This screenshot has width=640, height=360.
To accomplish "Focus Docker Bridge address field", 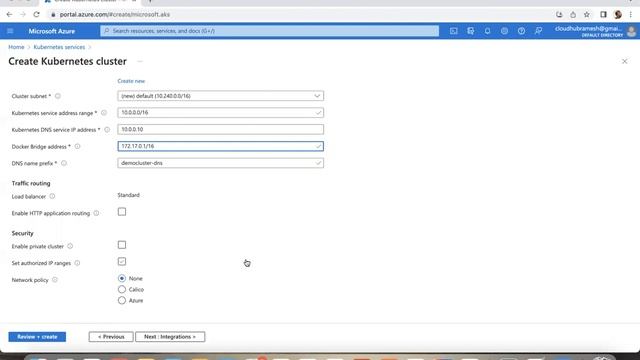I will pos(220,146).
